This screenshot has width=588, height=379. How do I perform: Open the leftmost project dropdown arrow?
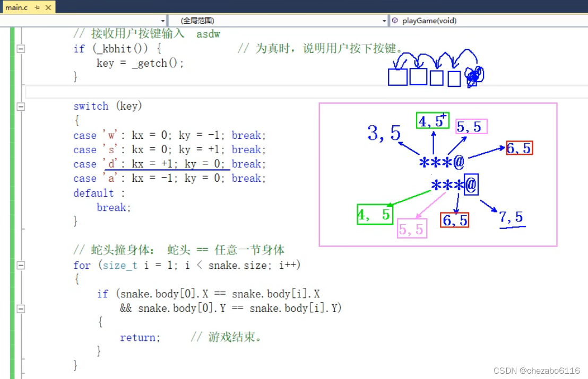[163, 21]
